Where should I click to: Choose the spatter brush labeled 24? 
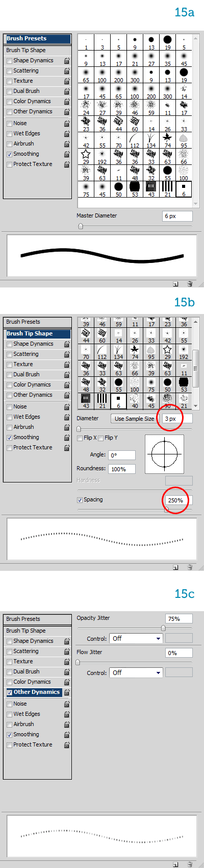coord(86,108)
